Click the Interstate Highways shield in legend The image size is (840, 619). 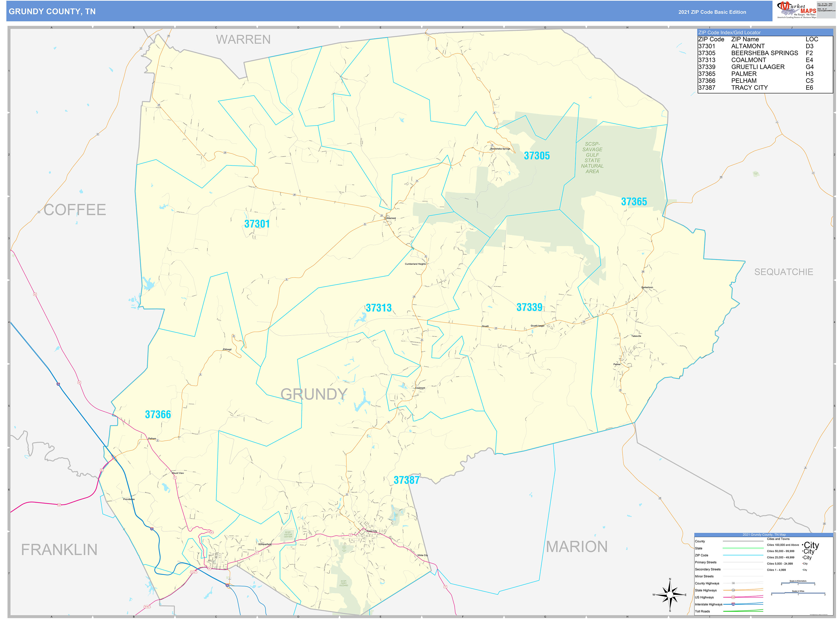(x=733, y=604)
